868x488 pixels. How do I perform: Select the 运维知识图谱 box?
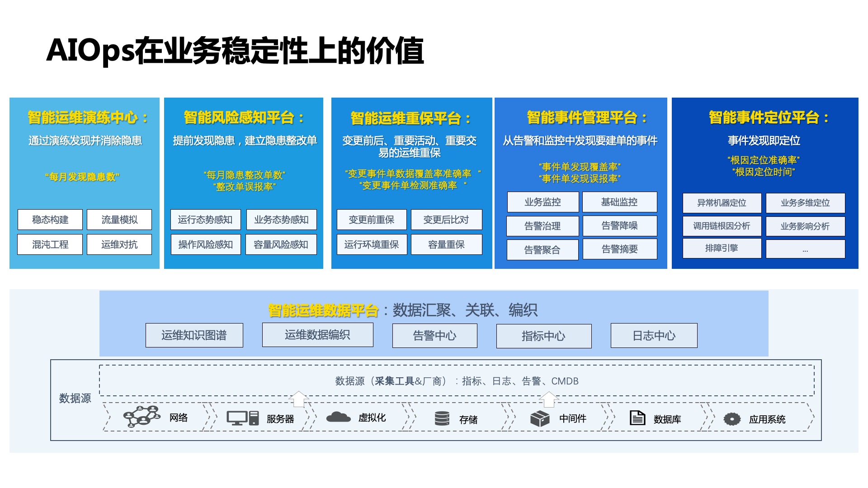[x=194, y=335]
